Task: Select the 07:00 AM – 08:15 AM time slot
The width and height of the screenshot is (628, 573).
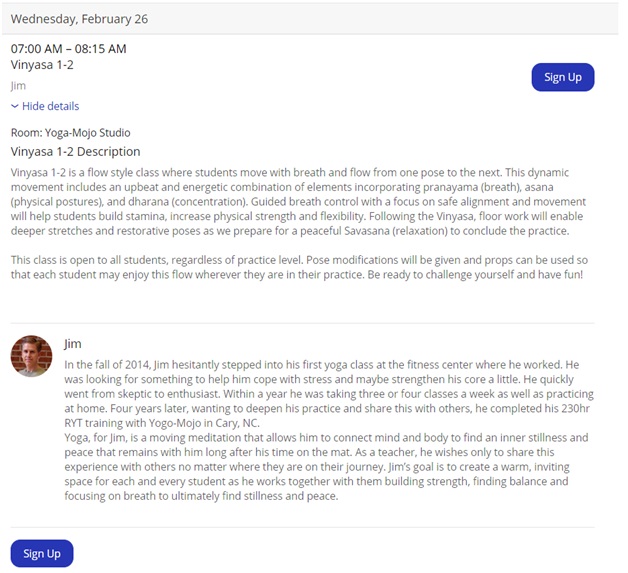Action: tap(68, 48)
